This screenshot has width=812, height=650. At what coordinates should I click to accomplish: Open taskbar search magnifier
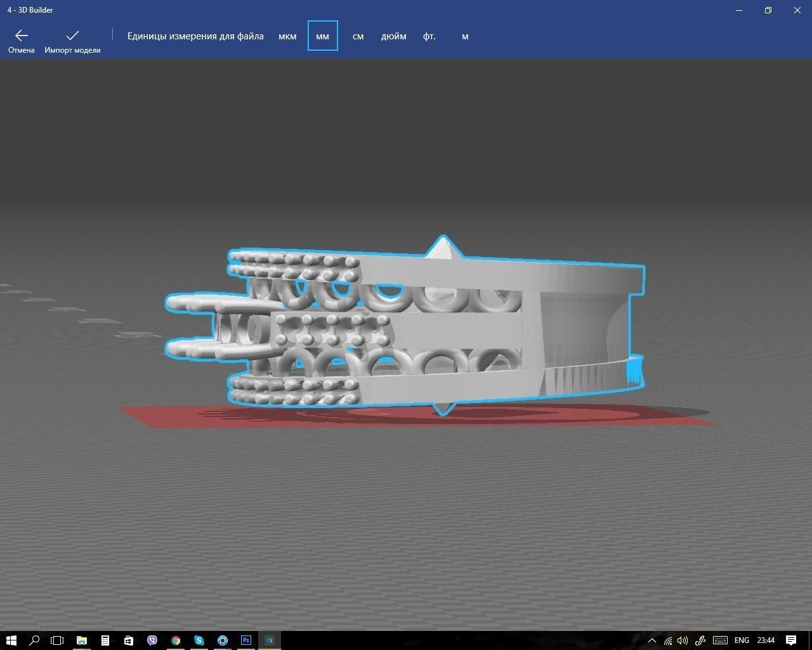coord(34,640)
